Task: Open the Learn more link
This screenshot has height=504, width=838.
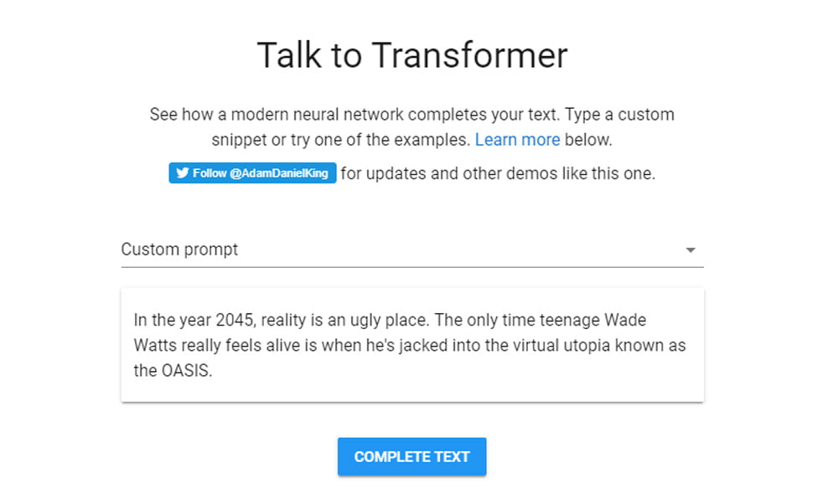Action: click(x=517, y=139)
